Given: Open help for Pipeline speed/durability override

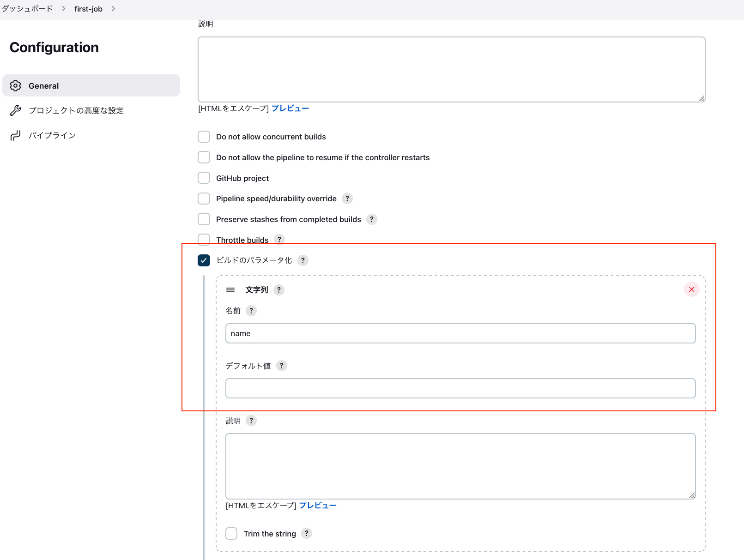Looking at the screenshot, I should (347, 199).
